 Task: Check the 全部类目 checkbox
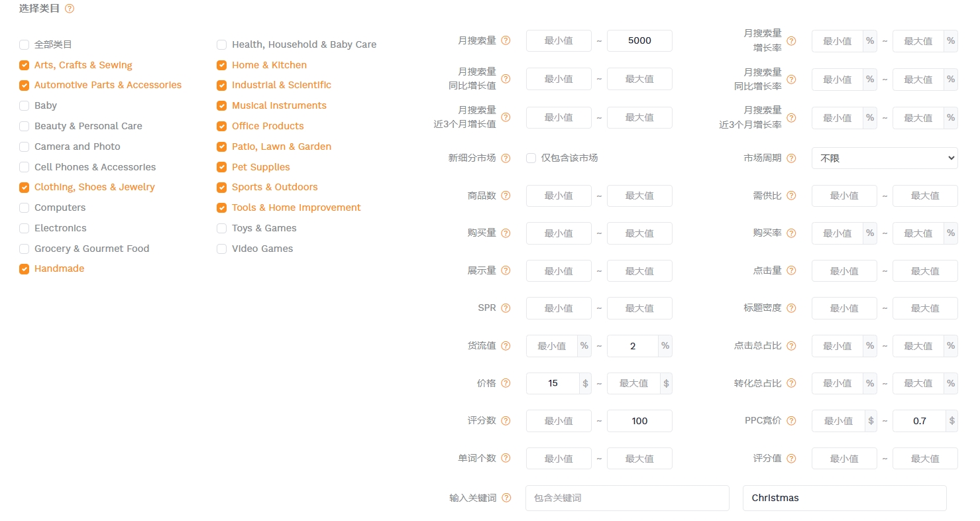point(25,44)
